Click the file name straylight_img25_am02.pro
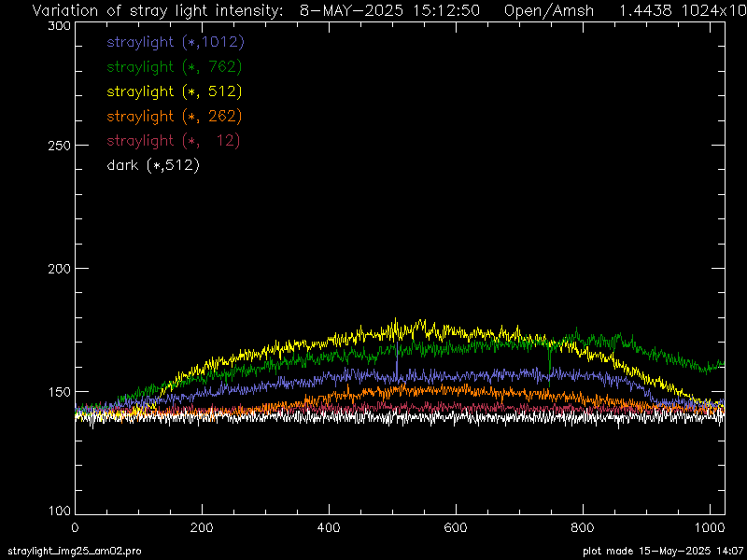The width and height of the screenshot is (747, 560). point(75,552)
